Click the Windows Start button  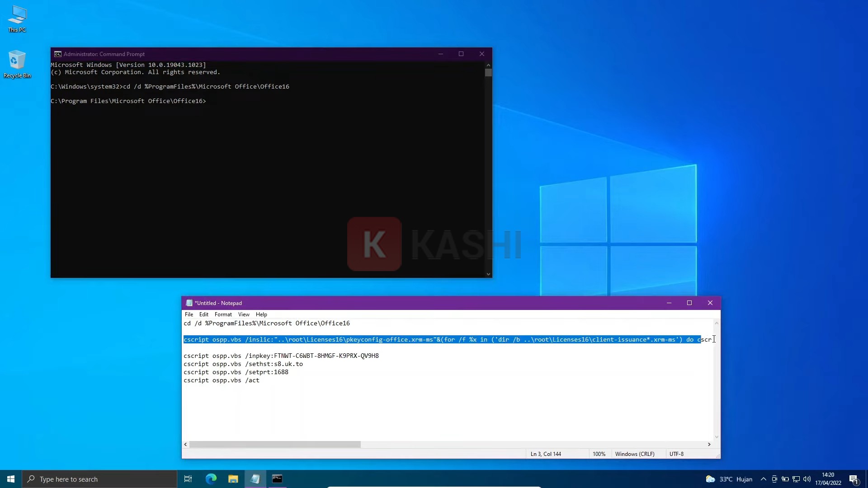(11, 479)
